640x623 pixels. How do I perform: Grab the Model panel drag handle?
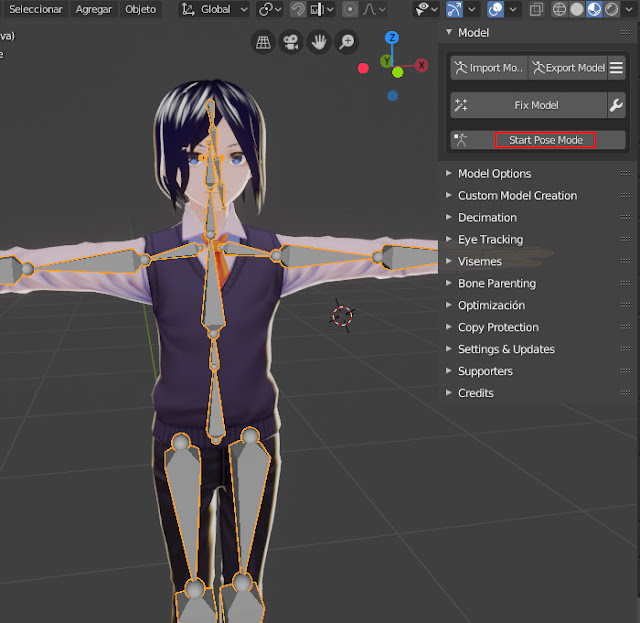pos(625,32)
